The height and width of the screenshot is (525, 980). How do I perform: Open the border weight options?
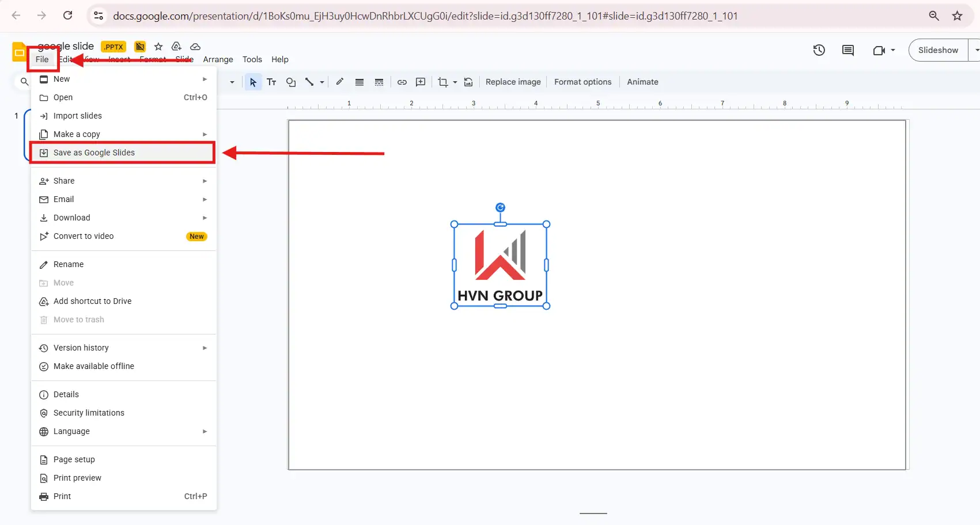click(360, 82)
